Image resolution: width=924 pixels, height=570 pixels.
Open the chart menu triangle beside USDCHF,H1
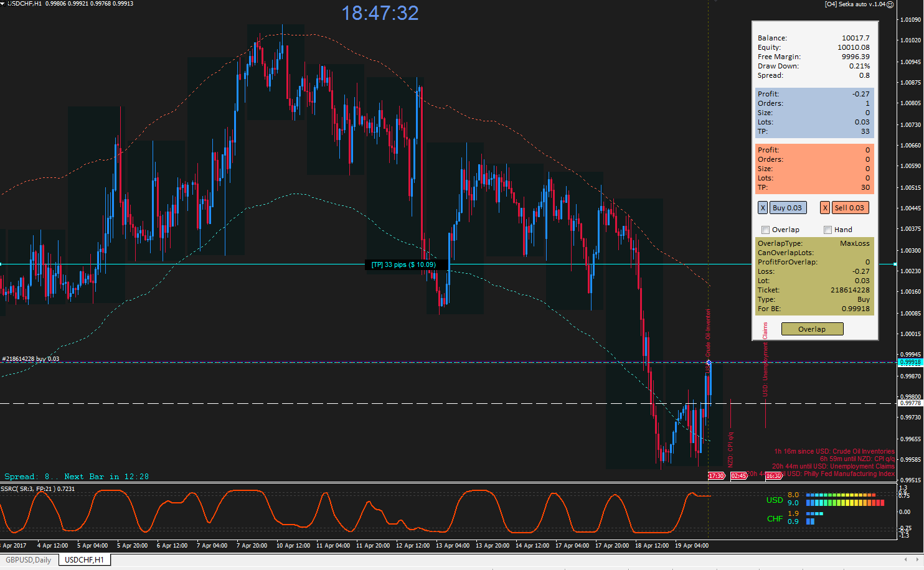(x=3, y=4)
